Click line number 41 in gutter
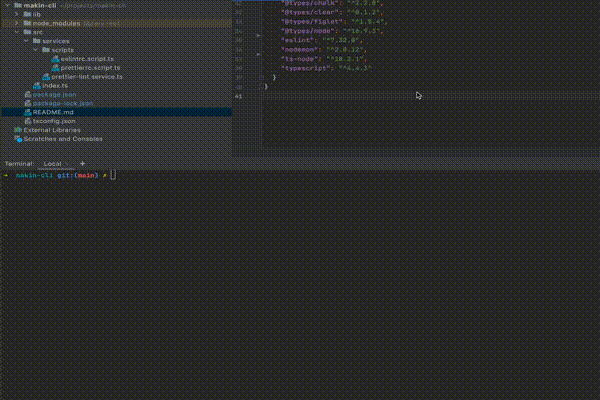 coord(238,96)
